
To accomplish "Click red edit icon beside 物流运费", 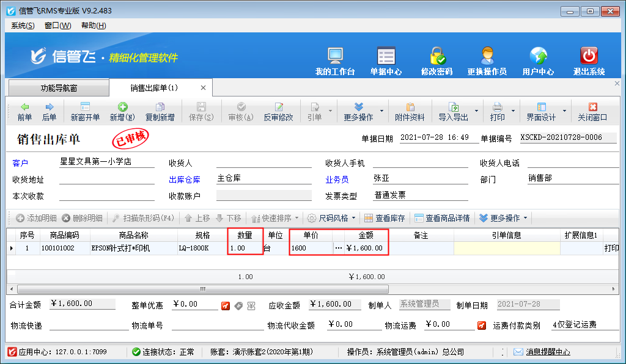I will 482,326.
